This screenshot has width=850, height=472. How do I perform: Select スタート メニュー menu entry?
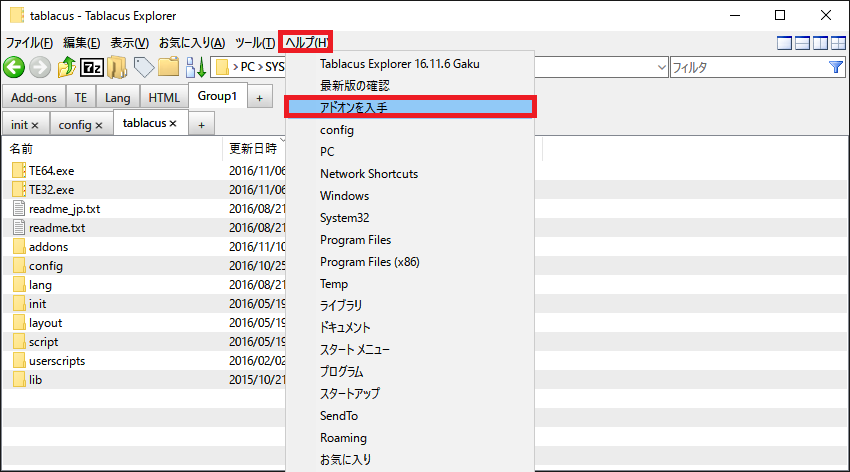click(x=410, y=350)
